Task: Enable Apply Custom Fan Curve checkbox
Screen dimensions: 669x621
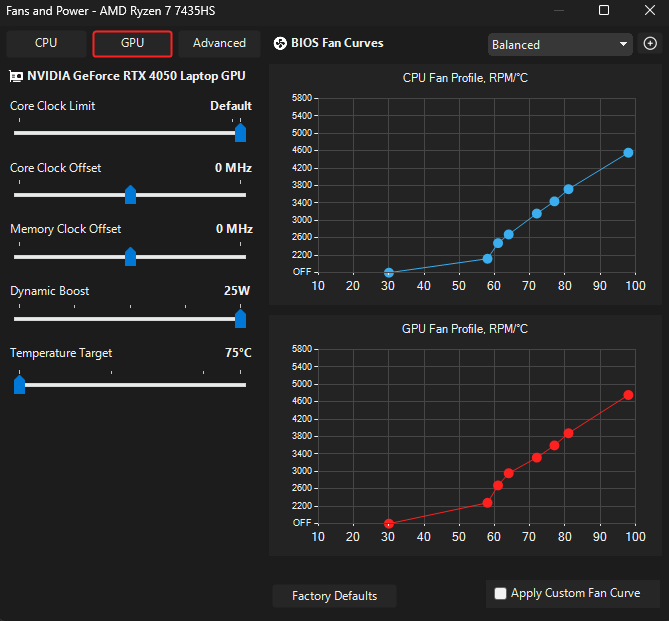Action: click(500, 593)
